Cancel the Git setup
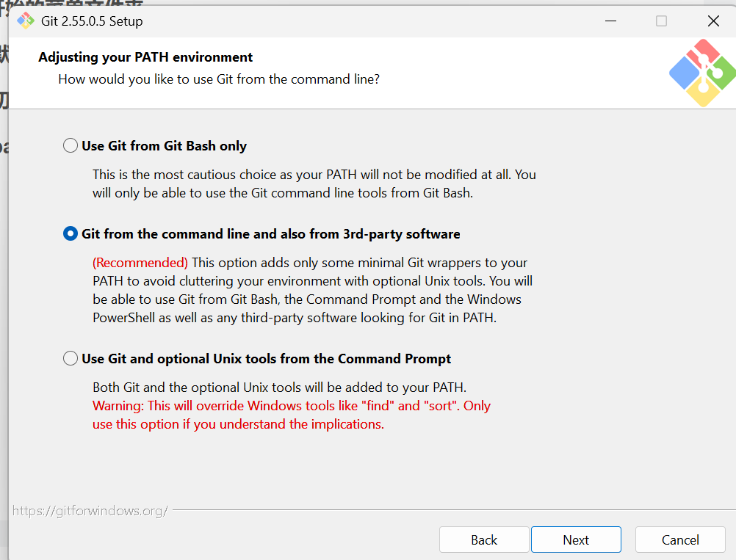This screenshot has width=736, height=560. coord(680,540)
